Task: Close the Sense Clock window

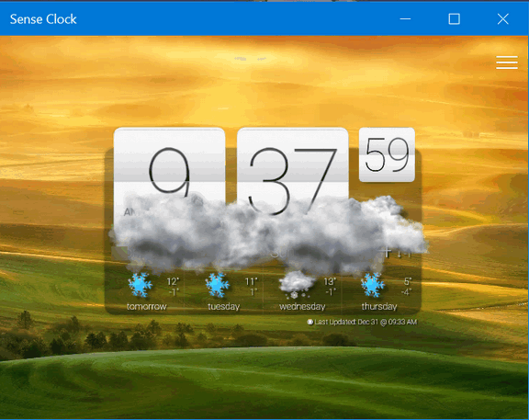Action: point(503,19)
